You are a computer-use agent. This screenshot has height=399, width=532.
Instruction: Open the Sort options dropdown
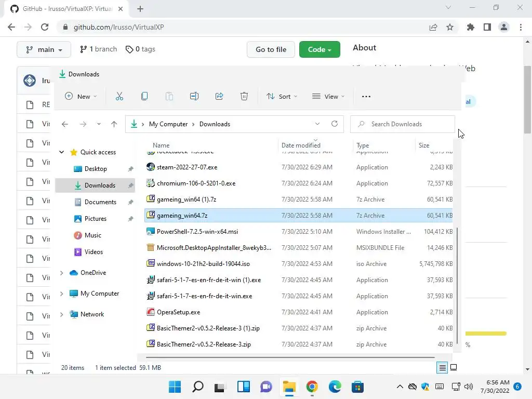[x=282, y=96]
